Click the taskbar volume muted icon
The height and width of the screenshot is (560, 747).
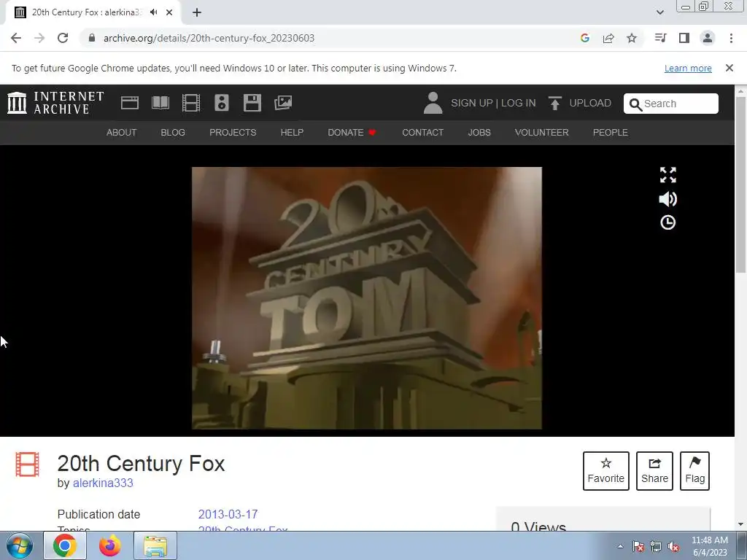pyautogui.click(x=673, y=547)
